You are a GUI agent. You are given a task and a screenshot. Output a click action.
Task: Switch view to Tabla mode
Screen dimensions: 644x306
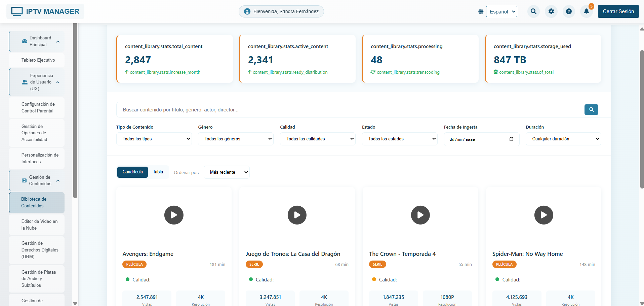pos(158,172)
